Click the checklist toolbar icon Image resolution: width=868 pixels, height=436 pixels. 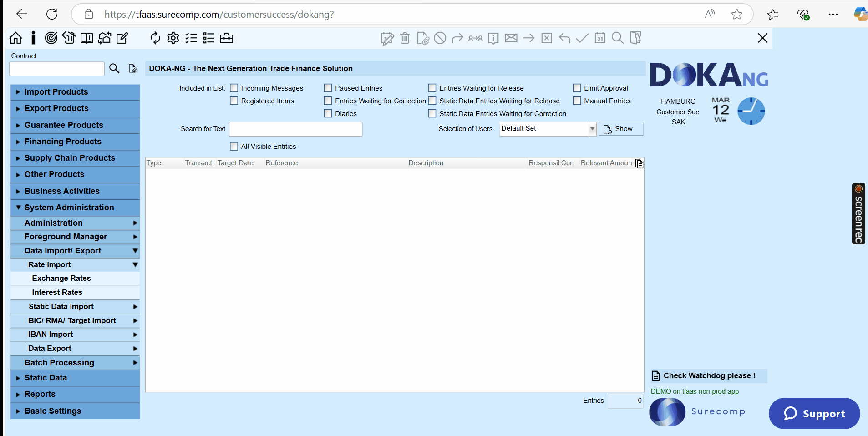tap(191, 38)
